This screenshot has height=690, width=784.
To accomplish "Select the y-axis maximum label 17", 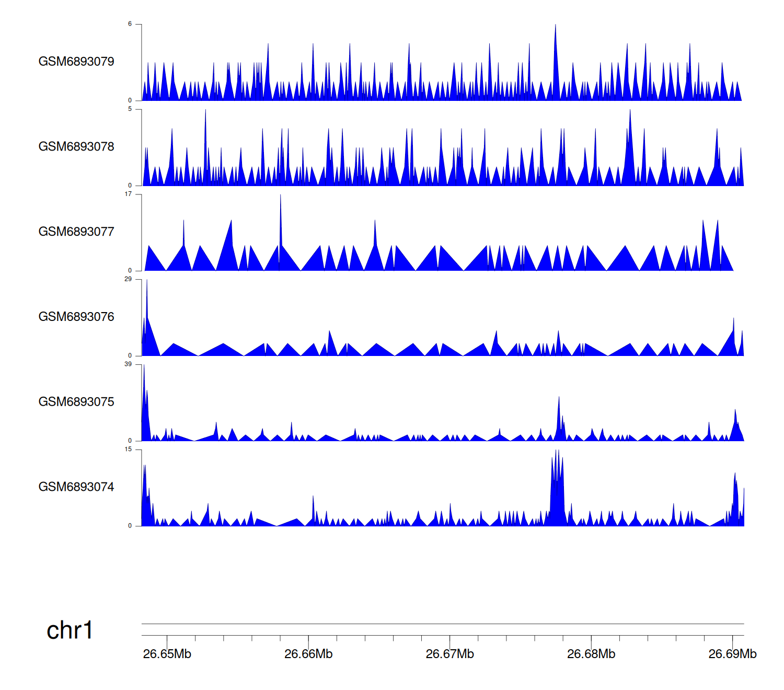I will pyautogui.click(x=128, y=194).
